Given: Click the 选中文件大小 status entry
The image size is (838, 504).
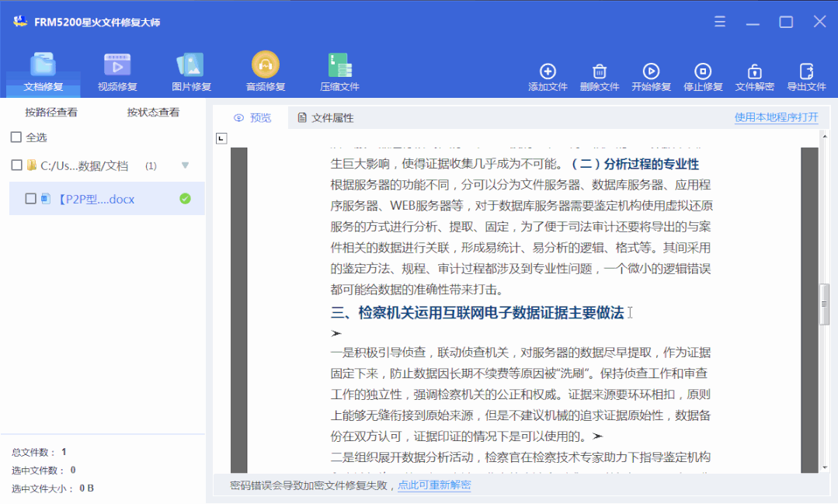Looking at the screenshot, I should pyautogui.click(x=52, y=488).
